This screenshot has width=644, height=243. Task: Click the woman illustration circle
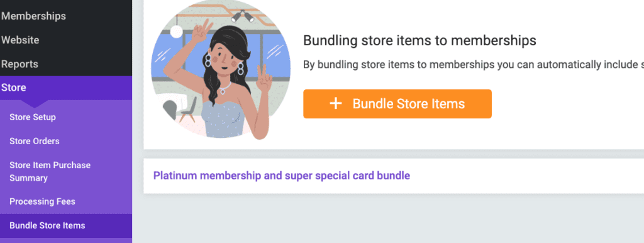pos(221,70)
